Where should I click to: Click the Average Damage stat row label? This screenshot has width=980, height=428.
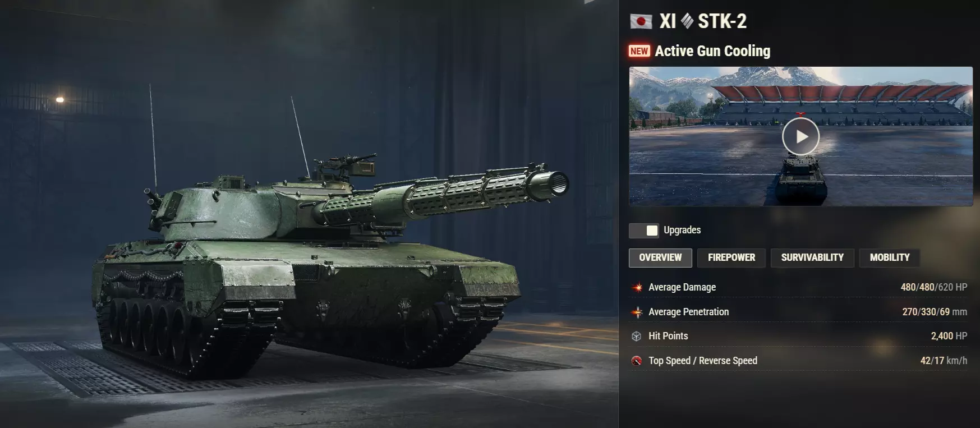tap(682, 287)
